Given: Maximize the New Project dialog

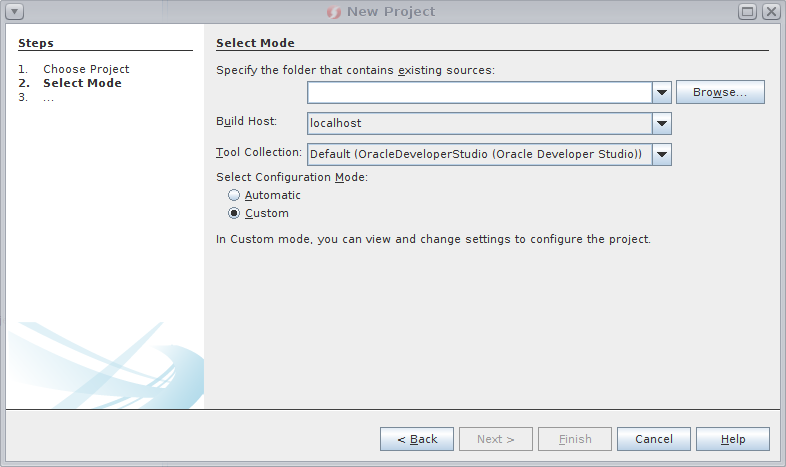Looking at the screenshot, I should [x=748, y=12].
